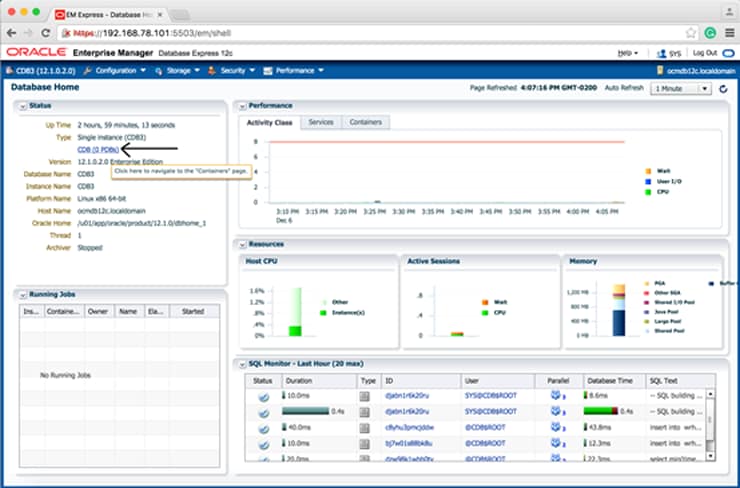Click the Type icon in the 12.3ms row
Screen dimensions: 740x488
(364, 444)
